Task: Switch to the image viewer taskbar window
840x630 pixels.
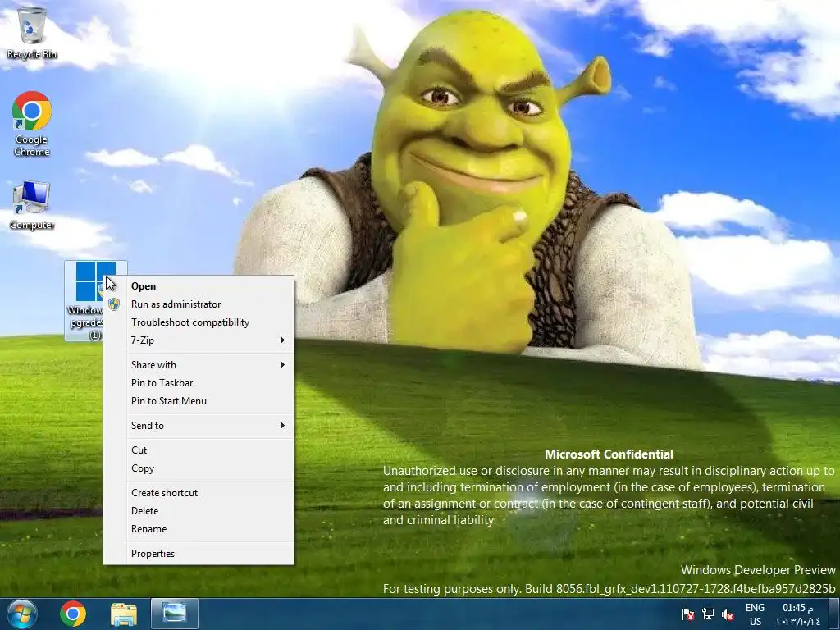Action: coord(175,614)
